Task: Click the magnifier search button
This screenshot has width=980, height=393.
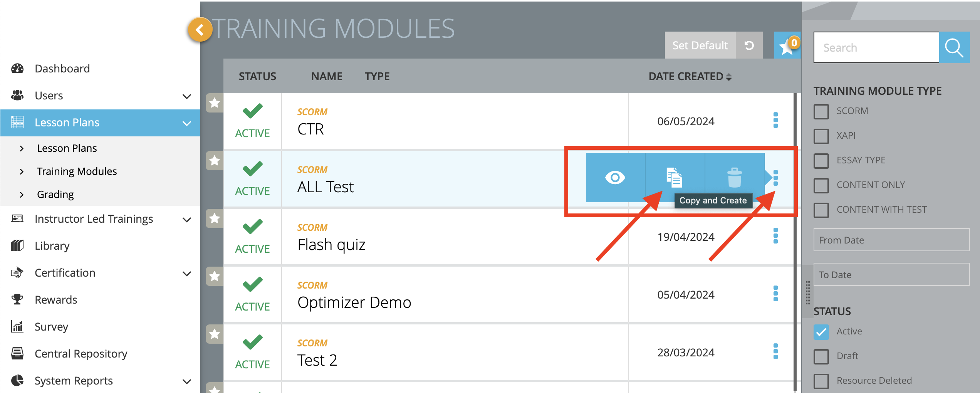Action: point(954,47)
